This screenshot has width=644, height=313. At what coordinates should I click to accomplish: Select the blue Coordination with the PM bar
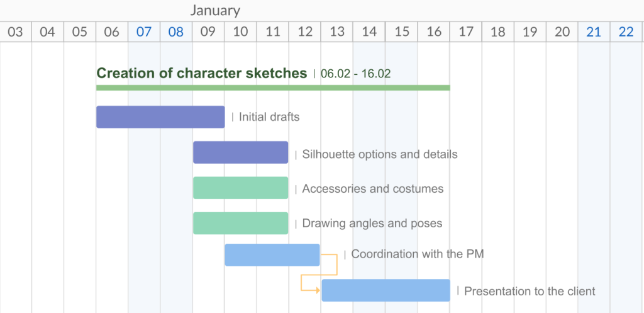click(272, 254)
